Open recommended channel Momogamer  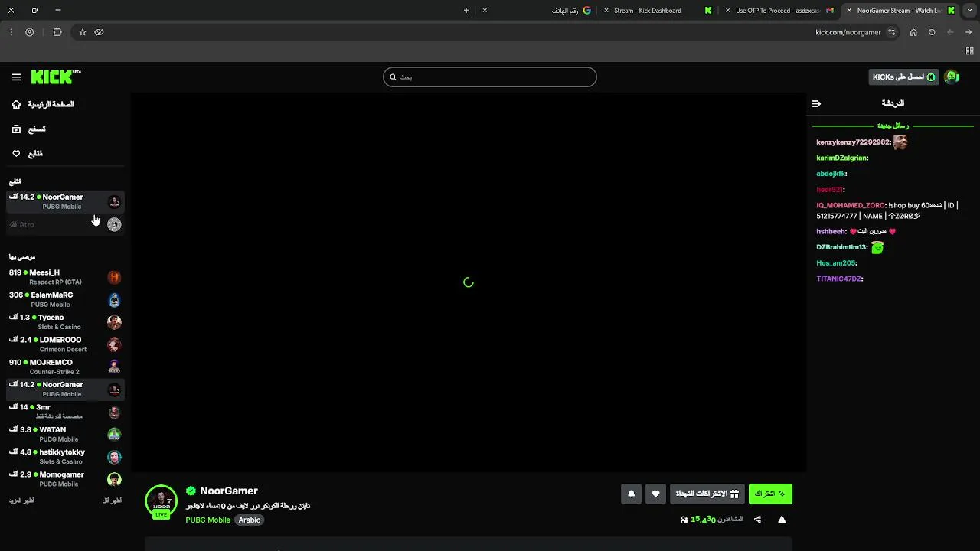click(x=65, y=479)
